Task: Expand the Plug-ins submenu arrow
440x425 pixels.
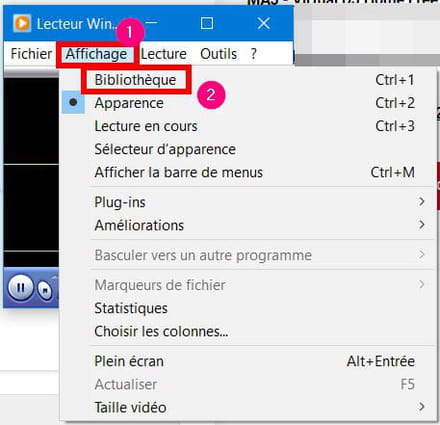Action: click(422, 201)
